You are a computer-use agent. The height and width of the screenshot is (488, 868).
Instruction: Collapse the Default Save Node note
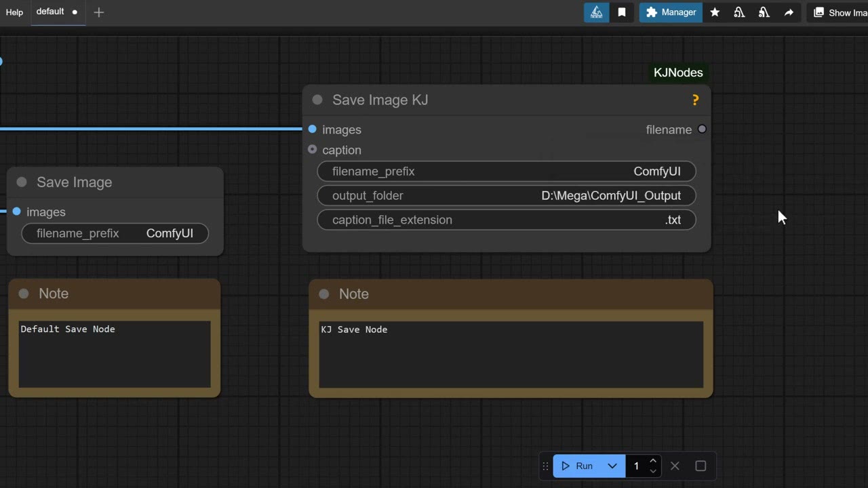tap(24, 293)
